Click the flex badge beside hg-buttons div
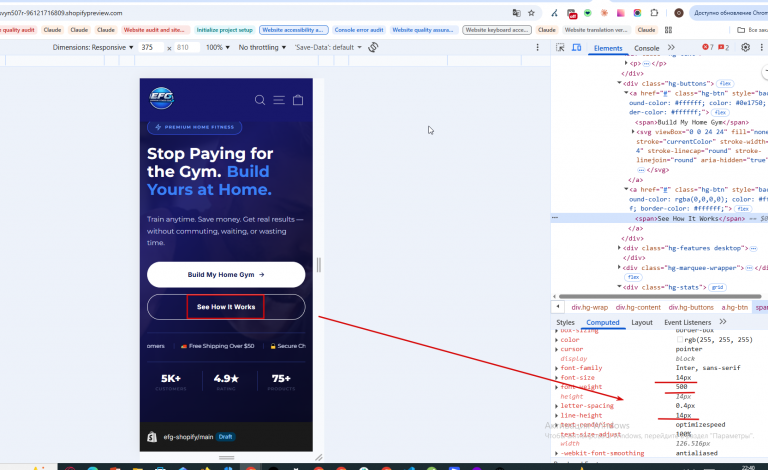The image size is (768, 470). tap(725, 84)
